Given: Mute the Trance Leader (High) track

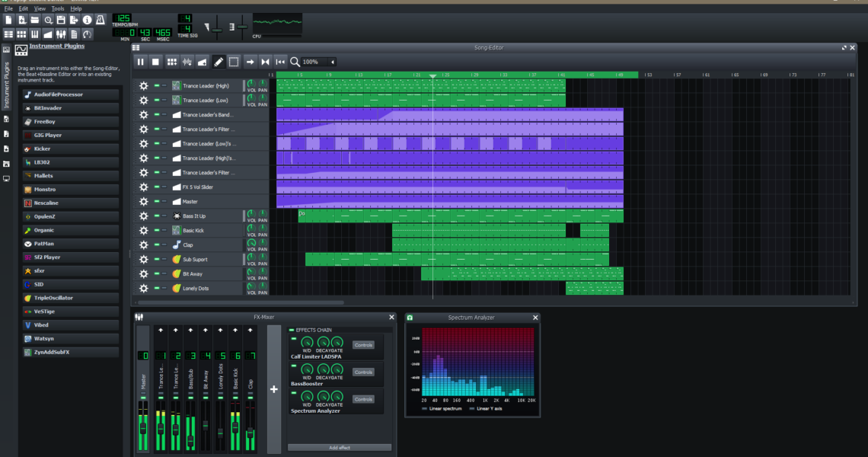Looking at the screenshot, I should pos(157,86).
